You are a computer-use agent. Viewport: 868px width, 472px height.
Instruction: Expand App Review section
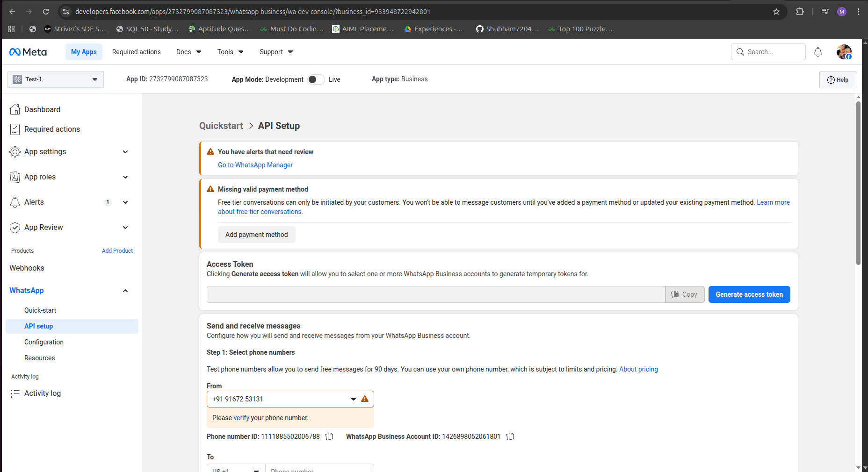[69, 228]
